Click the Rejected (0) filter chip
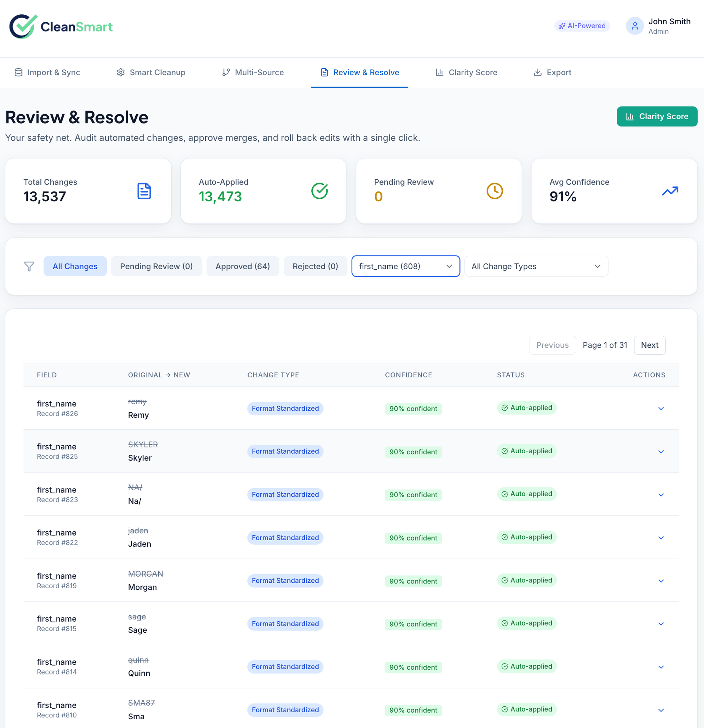Image resolution: width=704 pixels, height=728 pixels. click(x=315, y=266)
